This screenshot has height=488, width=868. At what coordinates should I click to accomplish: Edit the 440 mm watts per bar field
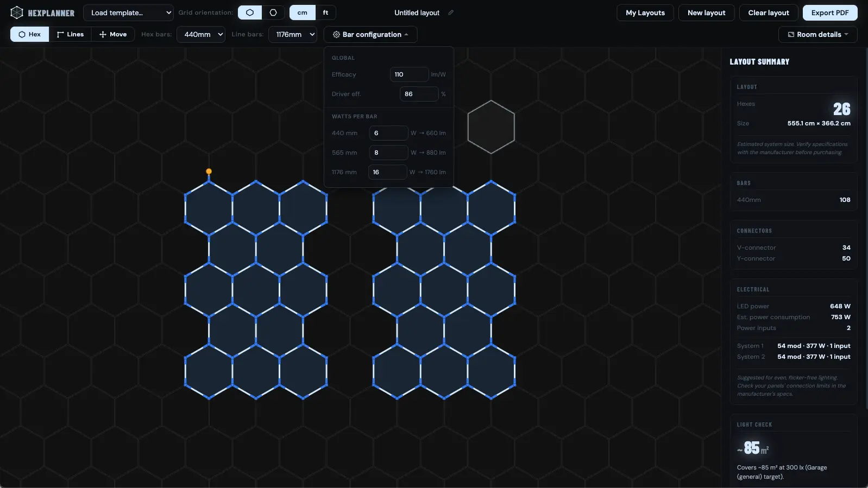click(388, 133)
